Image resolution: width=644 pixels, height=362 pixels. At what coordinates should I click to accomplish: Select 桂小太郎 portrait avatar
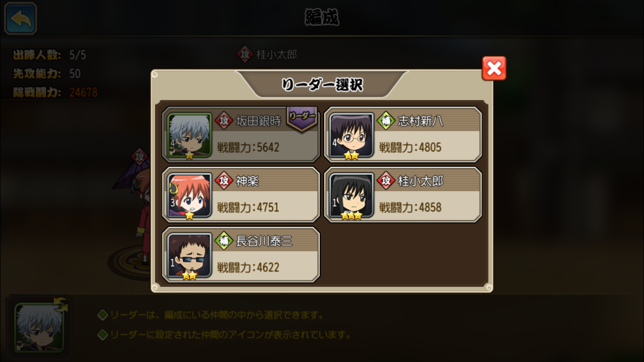coord(351,195)
